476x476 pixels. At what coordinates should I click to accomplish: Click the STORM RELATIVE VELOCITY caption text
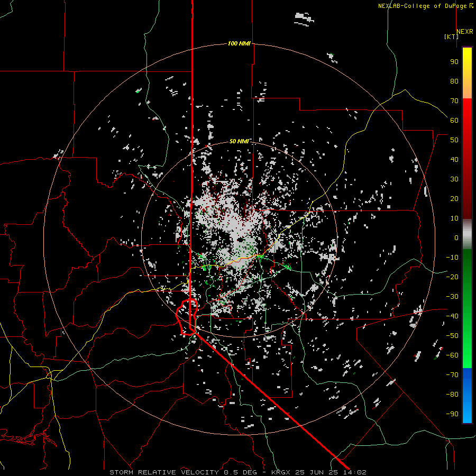[165, 472]
